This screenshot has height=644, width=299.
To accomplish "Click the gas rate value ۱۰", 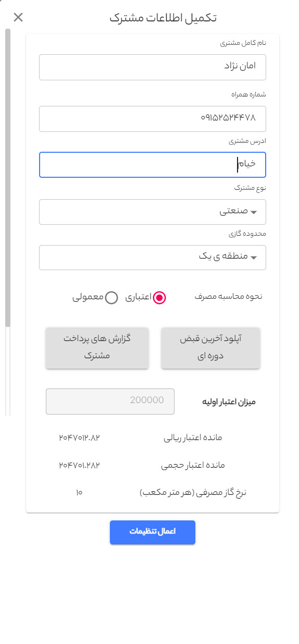I will [x=79, y=492].
